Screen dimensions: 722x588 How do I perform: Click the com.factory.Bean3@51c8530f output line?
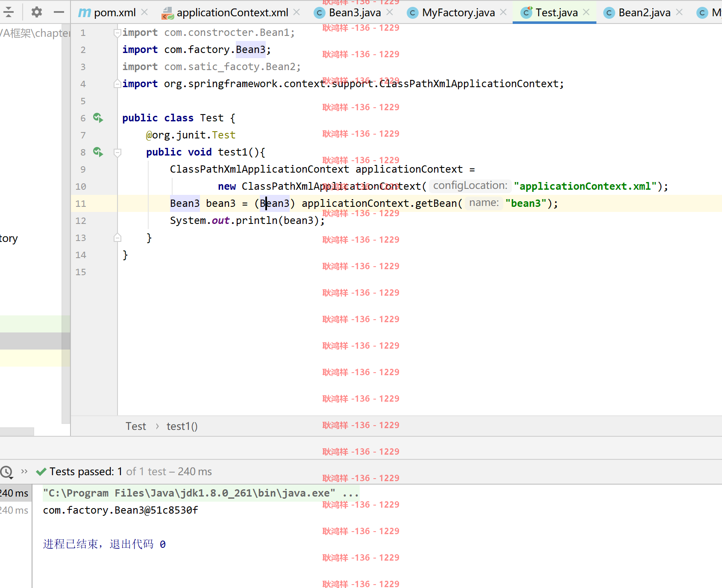click(120, 510)
